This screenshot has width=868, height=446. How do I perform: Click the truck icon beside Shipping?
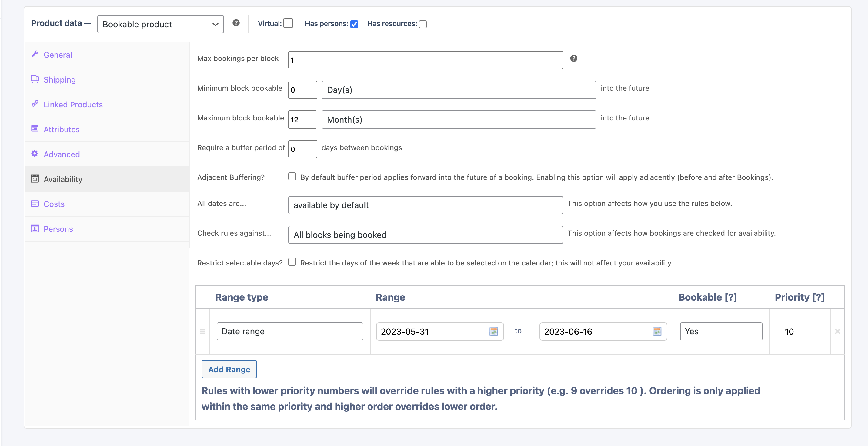click(35, 79)
